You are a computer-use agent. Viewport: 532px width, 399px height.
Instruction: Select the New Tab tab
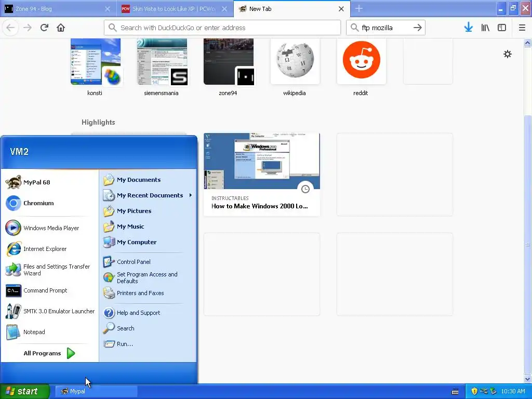click(x=292, y=9)
